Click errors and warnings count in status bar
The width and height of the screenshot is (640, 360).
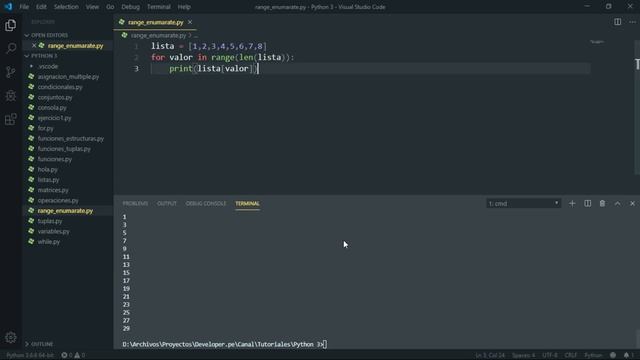click(x=73, y=355)
